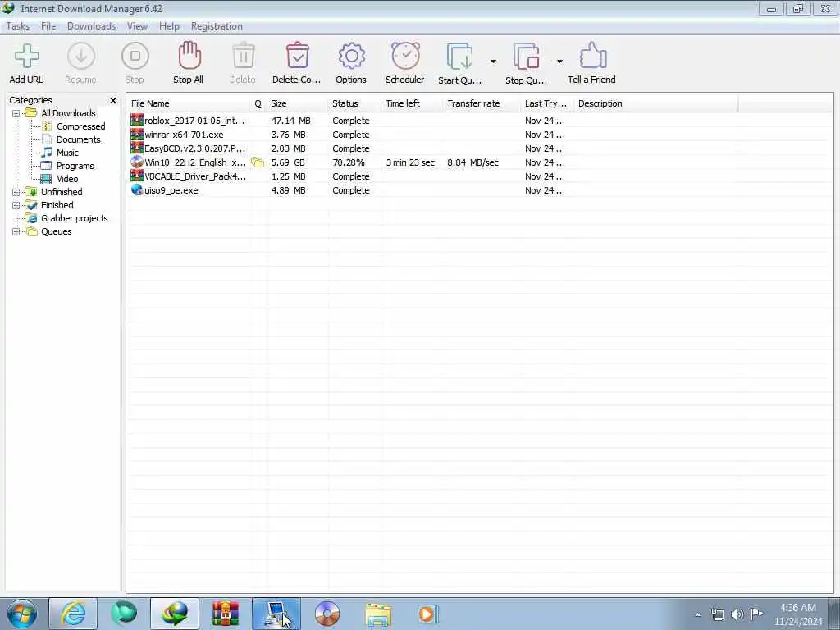Viewport: 840px width, 630px height.
Task: Click the 8.84 MB/sec transfer rate cell
Action: coord(473,162)
